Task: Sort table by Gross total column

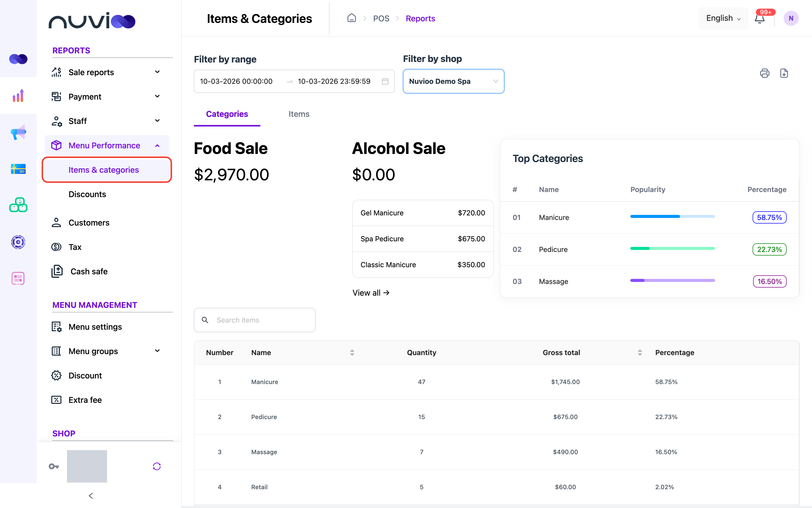Action: [x=640, y=353]
